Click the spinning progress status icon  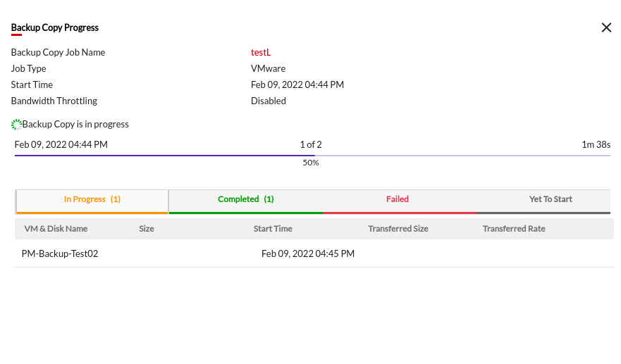click(x=16, y=125)
